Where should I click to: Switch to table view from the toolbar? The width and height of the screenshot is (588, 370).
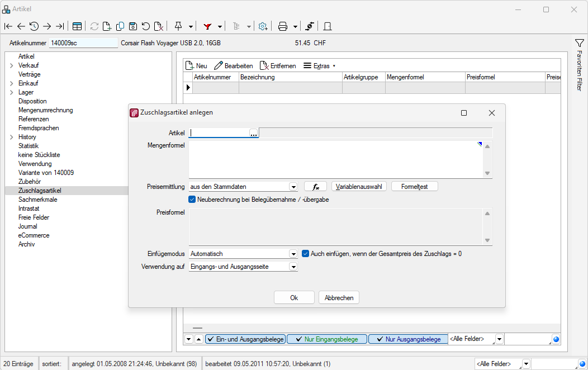(x=77, y=26)
